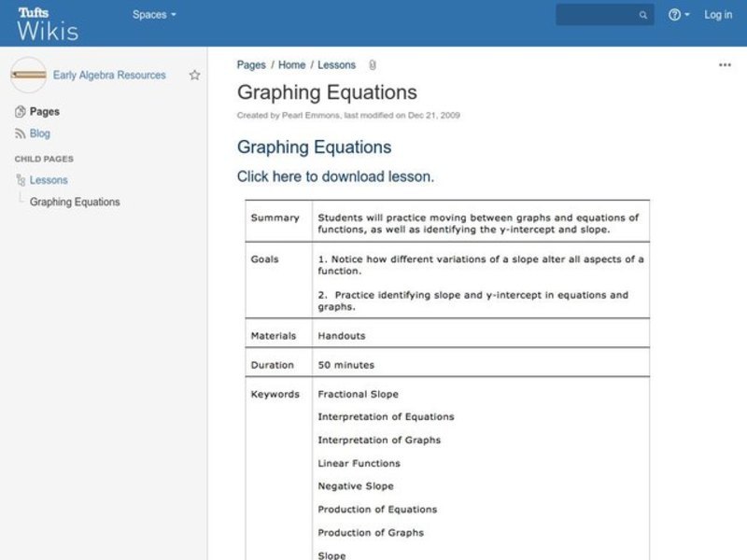Open the search with the magnifier icon

(642, 15)
